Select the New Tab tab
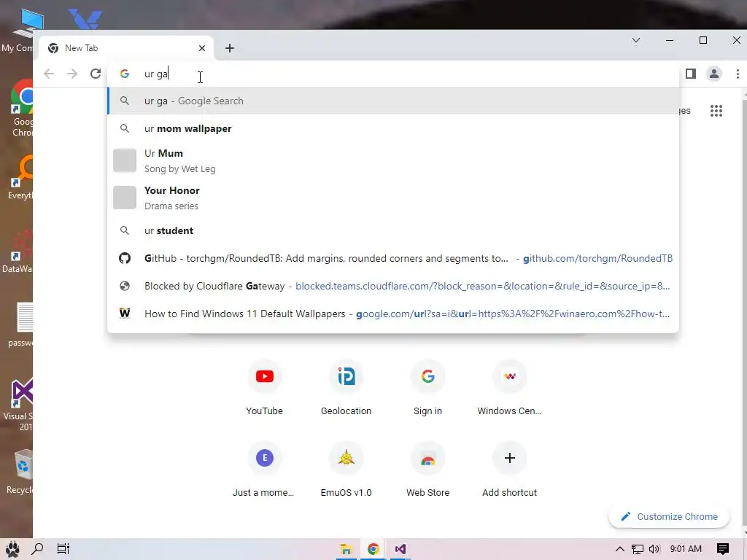 pos(126,48)
